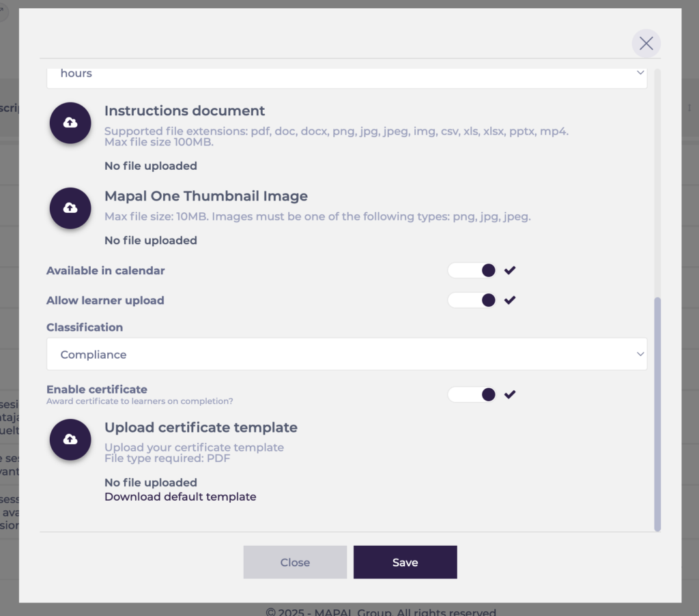Click the Instructions document heading
Screen dimensions: 699x616
coord(184,111)
